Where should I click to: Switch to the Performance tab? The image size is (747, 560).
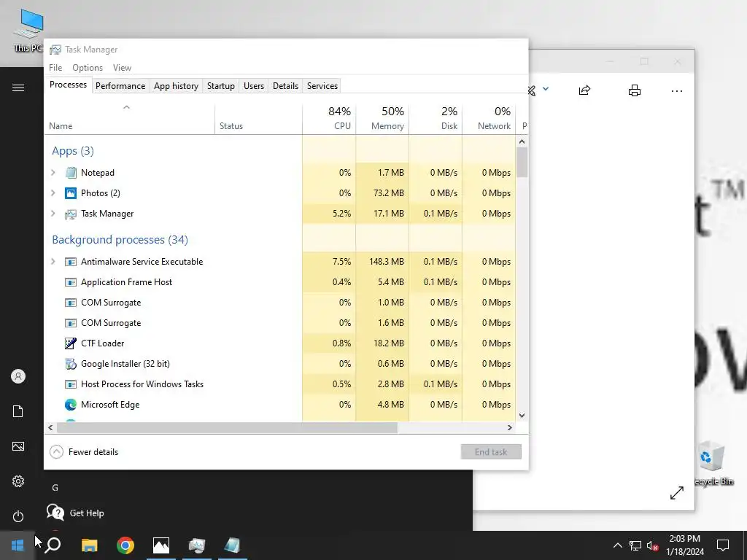(120, 86)
